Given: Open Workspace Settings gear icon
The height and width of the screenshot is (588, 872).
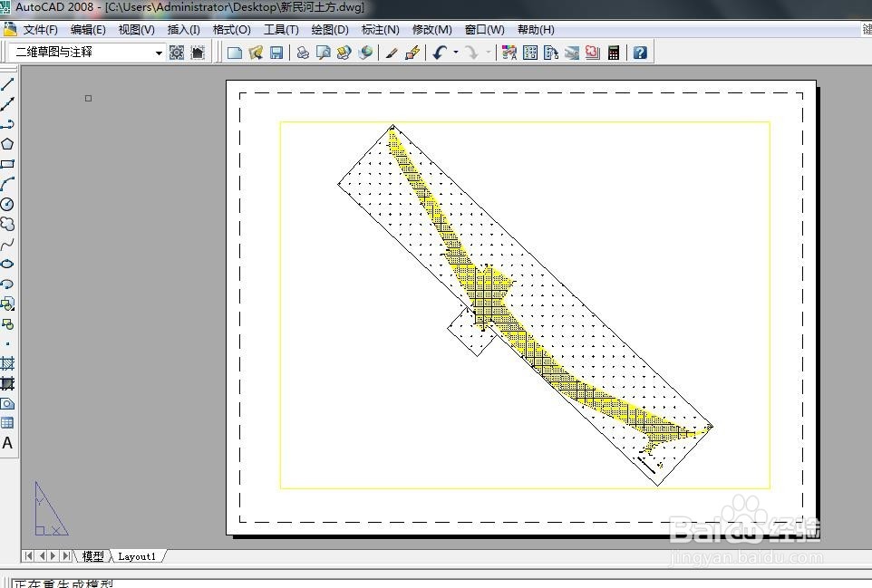Looking at the screenshot, I should pos(177,53).
